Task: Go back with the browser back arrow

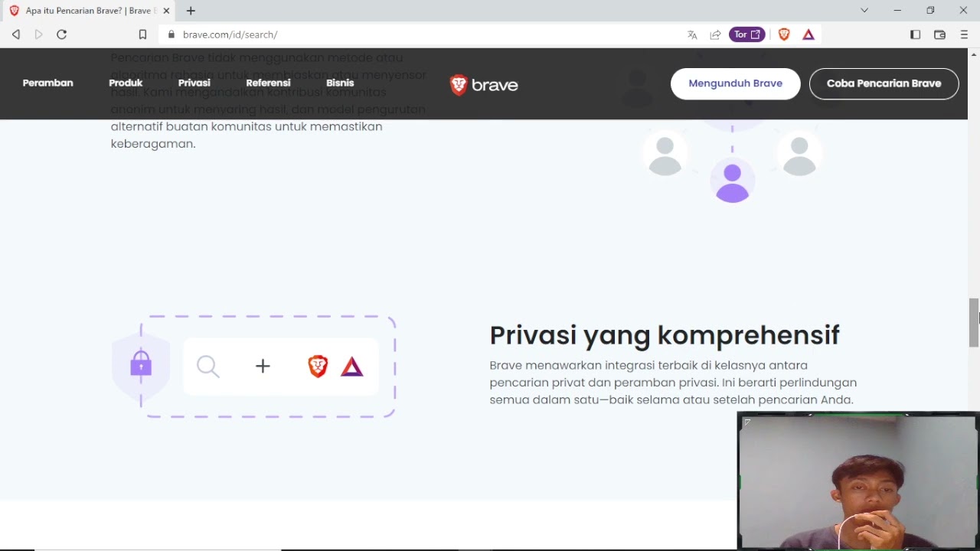Action: pyautogui.click(x=16, y=34)
